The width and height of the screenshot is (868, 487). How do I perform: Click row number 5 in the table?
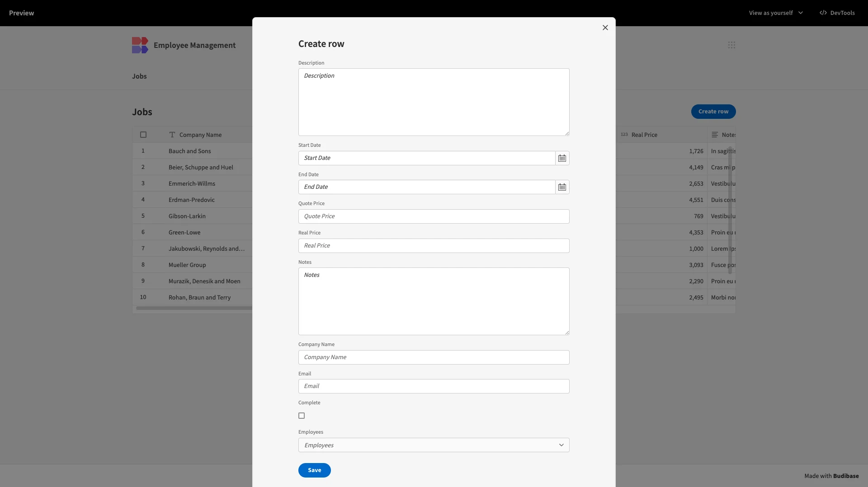tap(143, 216)
